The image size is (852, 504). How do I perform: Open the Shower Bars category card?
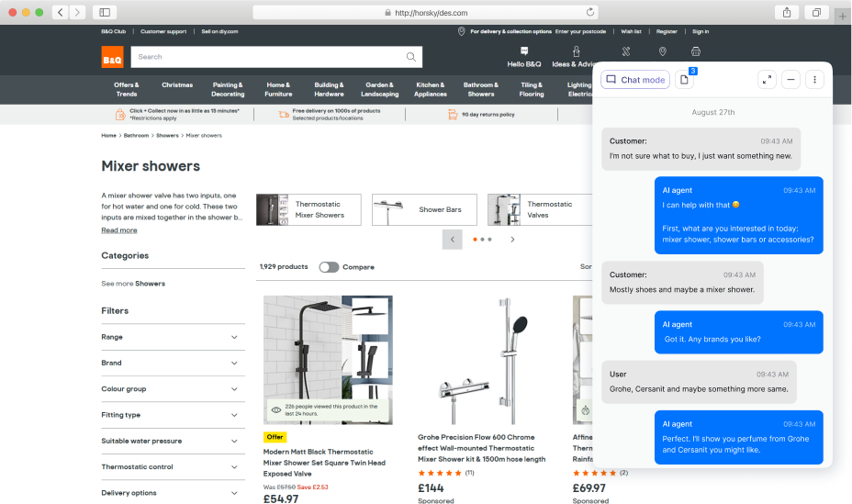tap(424, 209)
